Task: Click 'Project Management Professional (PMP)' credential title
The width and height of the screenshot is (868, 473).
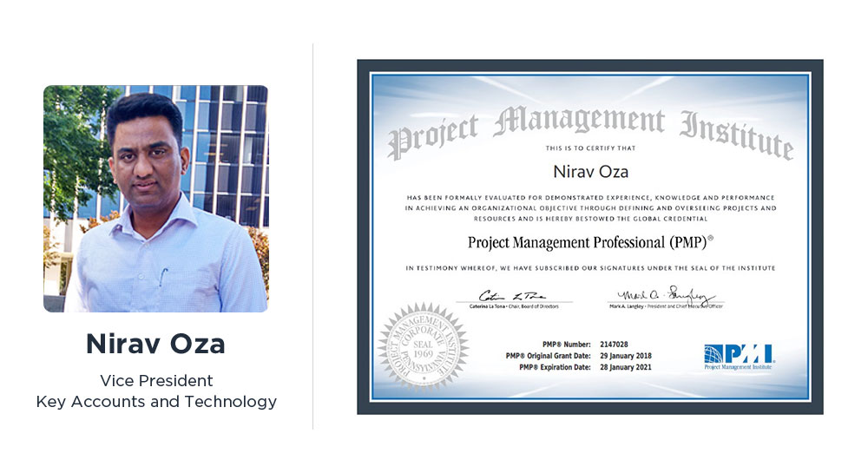Action: (x=590, y=242)
